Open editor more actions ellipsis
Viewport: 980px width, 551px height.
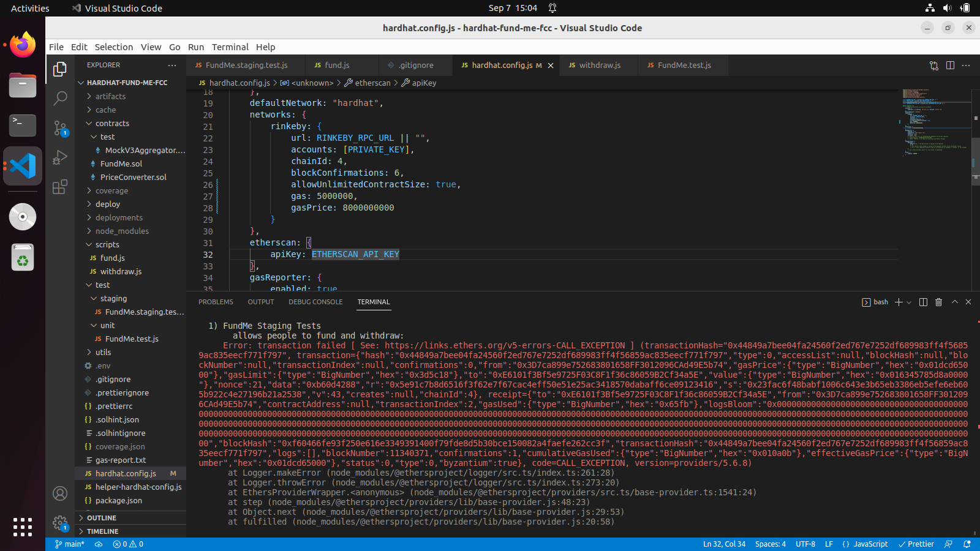pyautogui.click(x=966, y=65)
